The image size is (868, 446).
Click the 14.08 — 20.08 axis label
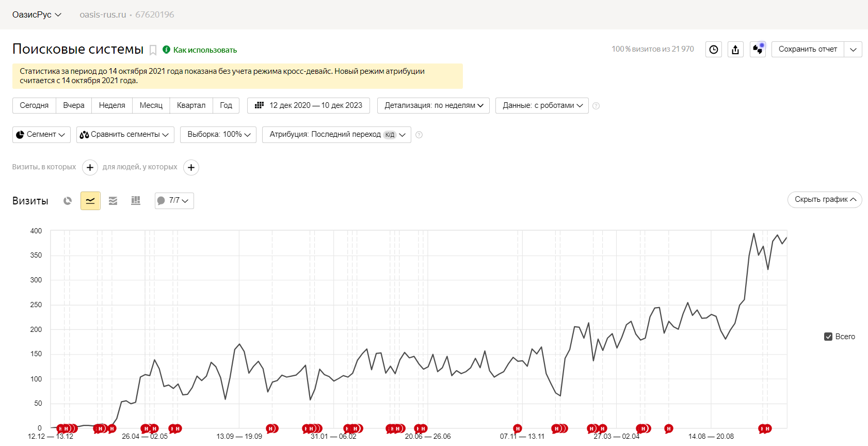[711, 436]
